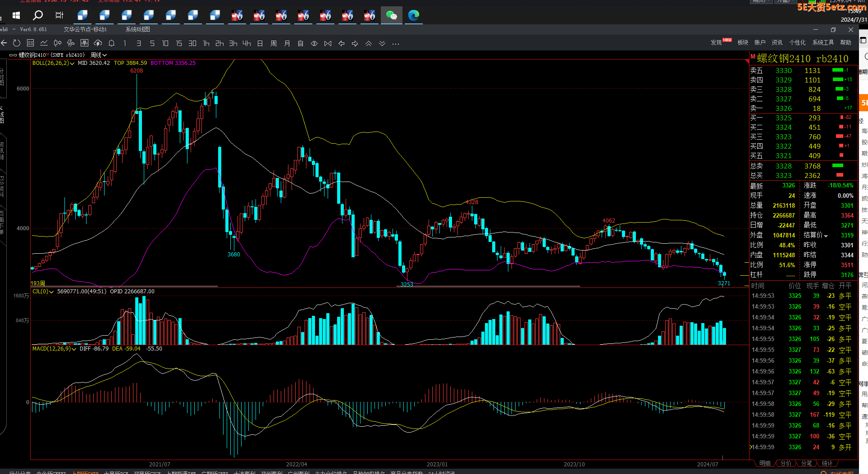Open the 系统工具 menu
This screenshot has height=474, width=868.
[x=823, y=42]
